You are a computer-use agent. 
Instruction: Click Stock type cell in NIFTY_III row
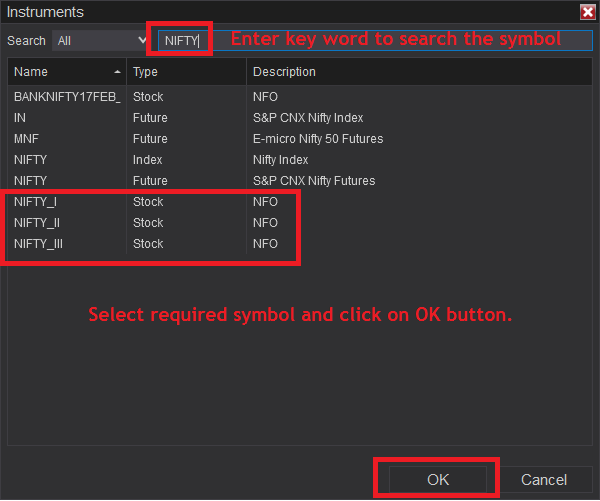coord(148,244)
